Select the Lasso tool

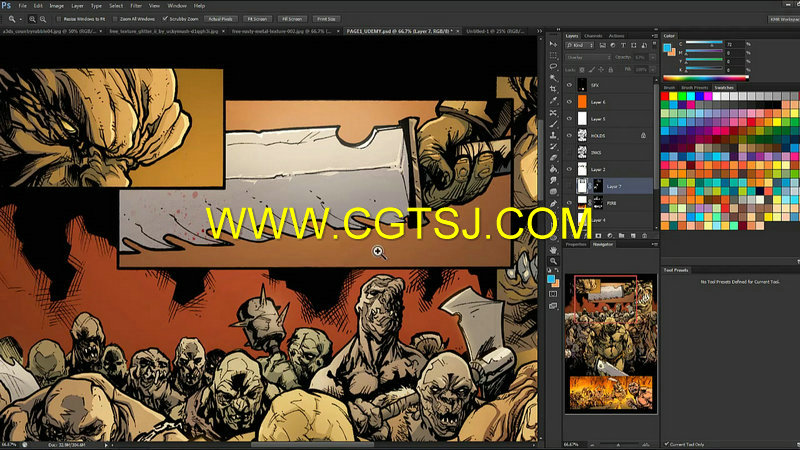[x=553, y=67]
